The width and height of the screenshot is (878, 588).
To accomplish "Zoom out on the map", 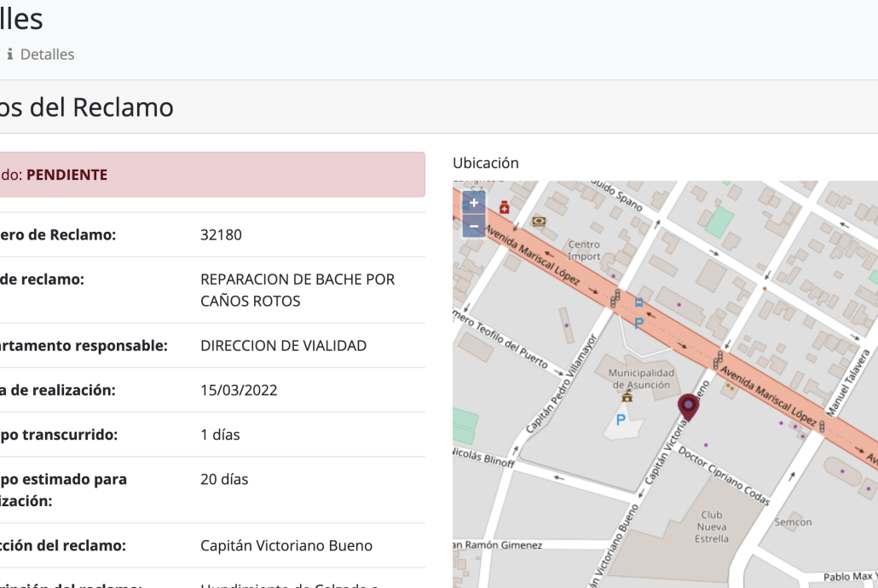I will 474,226.
